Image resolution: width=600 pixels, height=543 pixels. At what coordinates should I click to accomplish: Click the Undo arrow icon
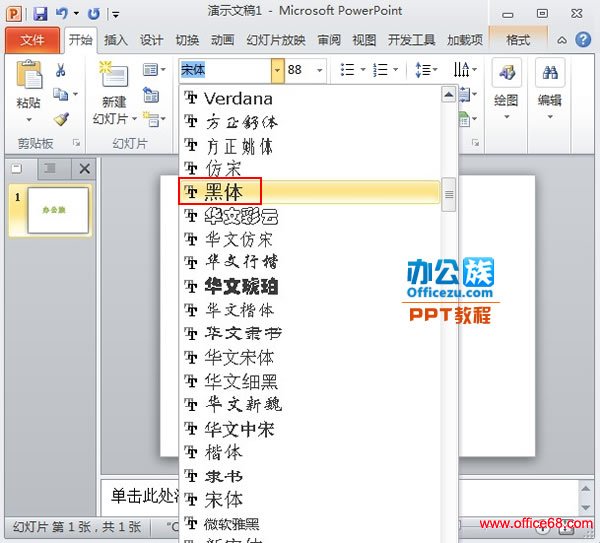62,14
